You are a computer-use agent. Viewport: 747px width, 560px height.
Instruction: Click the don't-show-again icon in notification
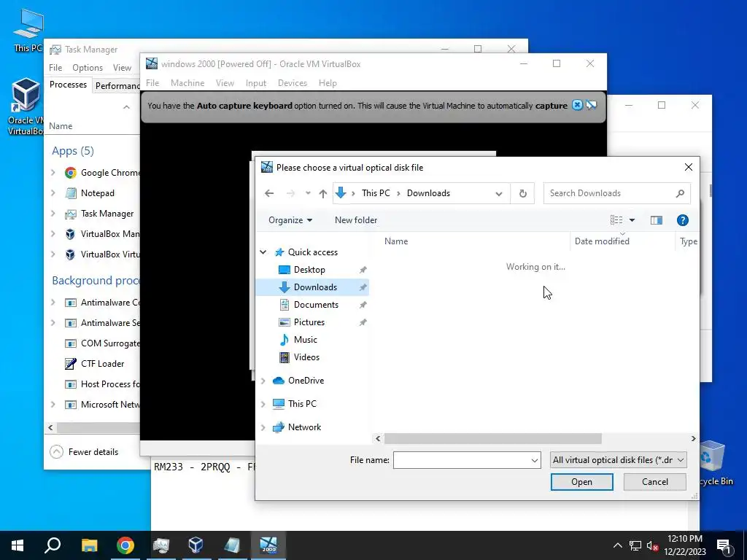592,105
